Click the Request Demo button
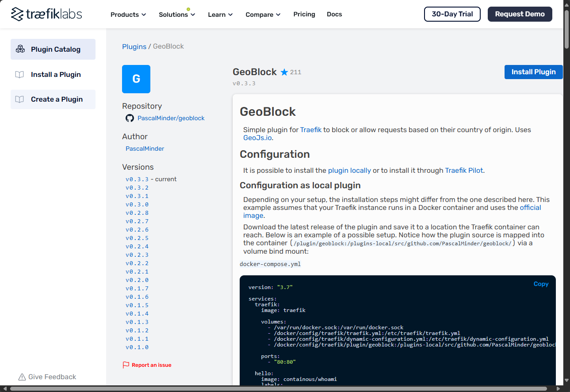The width and height of the screenshot is (570, 392). click(520, 14)
